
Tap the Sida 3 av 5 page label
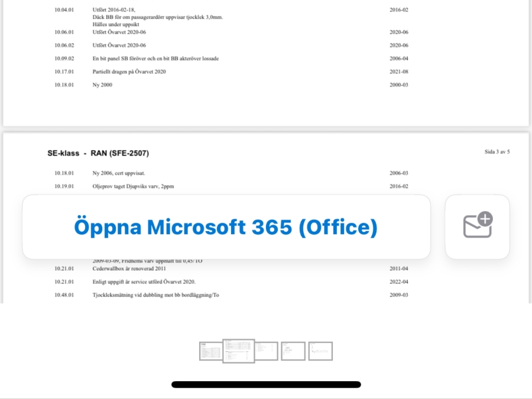pos(497,152)
